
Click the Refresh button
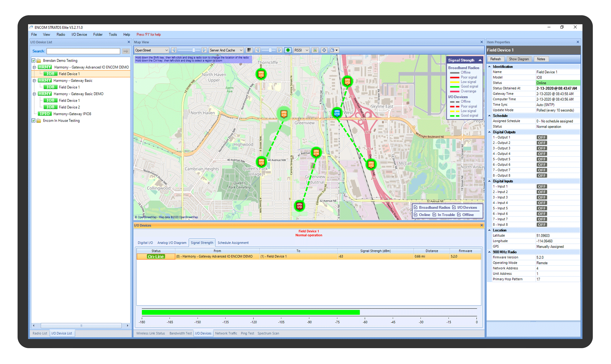pyautogui.click(x=496, y=59)
